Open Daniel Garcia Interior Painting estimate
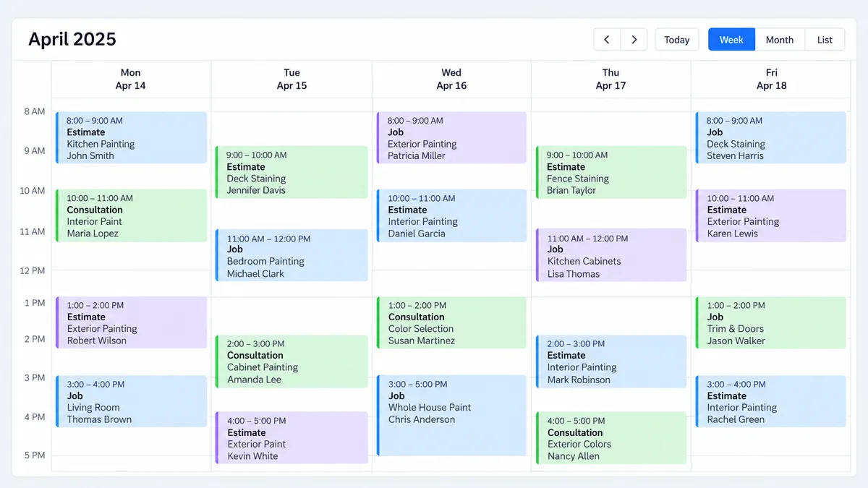Viewport: 868px width, 488px height. click(x=451, y=215)
